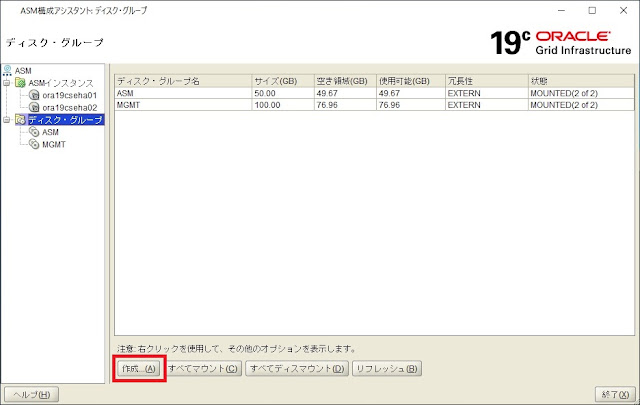Select ASM root label in tree
Viewport: 640px width, 405px height.
[x=23, y=71]
